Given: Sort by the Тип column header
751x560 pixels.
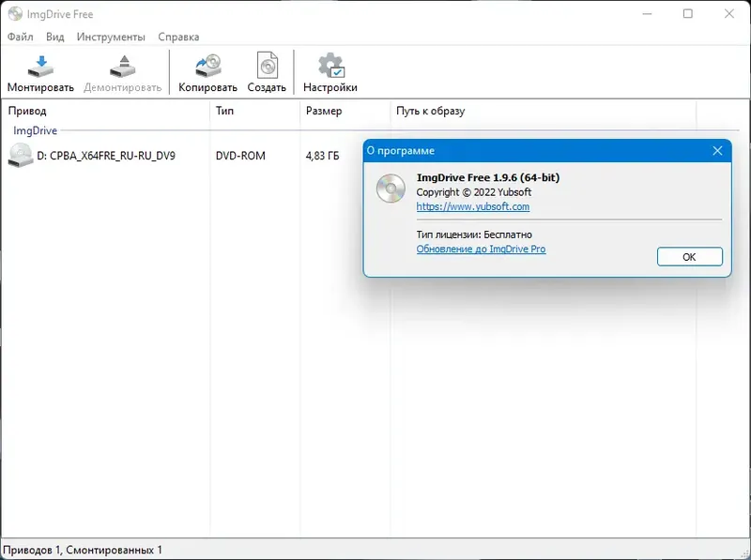Looking at the screenshot, I should coord(254,111).
